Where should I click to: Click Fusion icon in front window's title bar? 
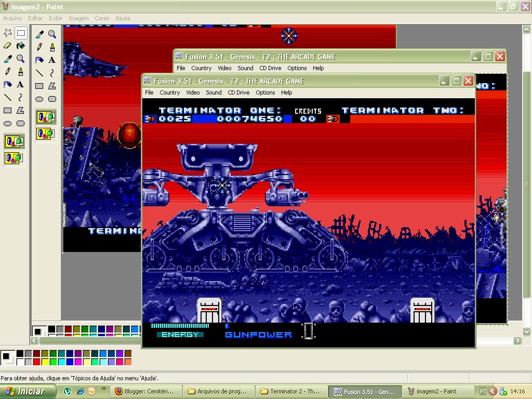[x=147, y=81]
